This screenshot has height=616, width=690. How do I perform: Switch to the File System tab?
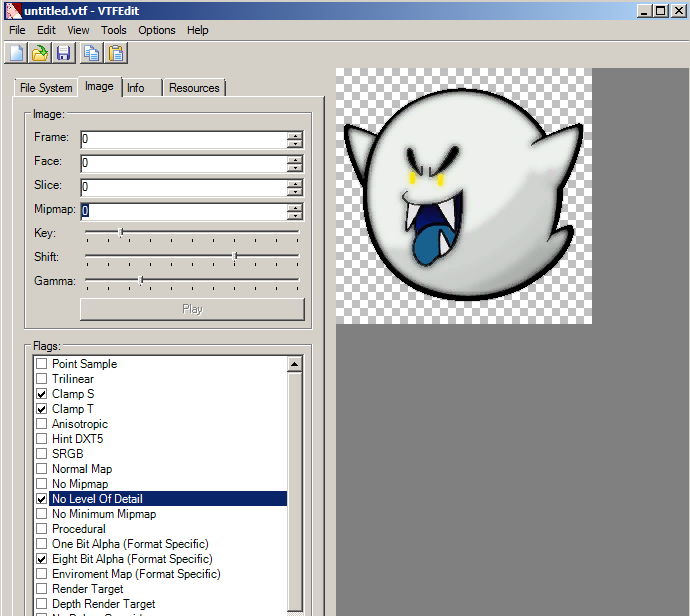tap(46, 88)
